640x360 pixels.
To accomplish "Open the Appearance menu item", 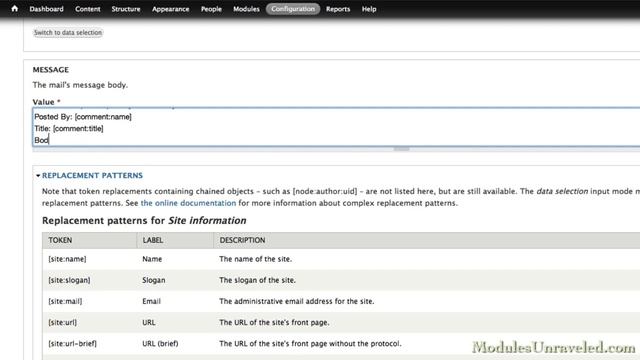I will pos(171,9).
